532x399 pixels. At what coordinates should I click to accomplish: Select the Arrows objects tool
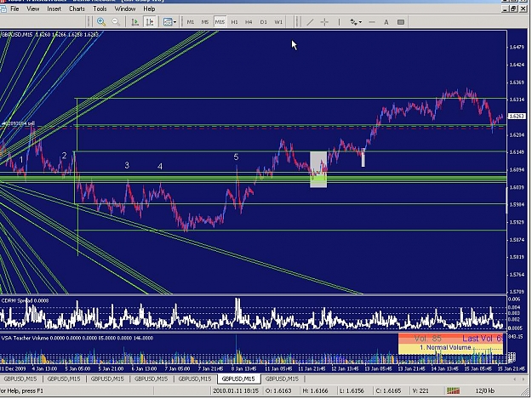point(353,22)
